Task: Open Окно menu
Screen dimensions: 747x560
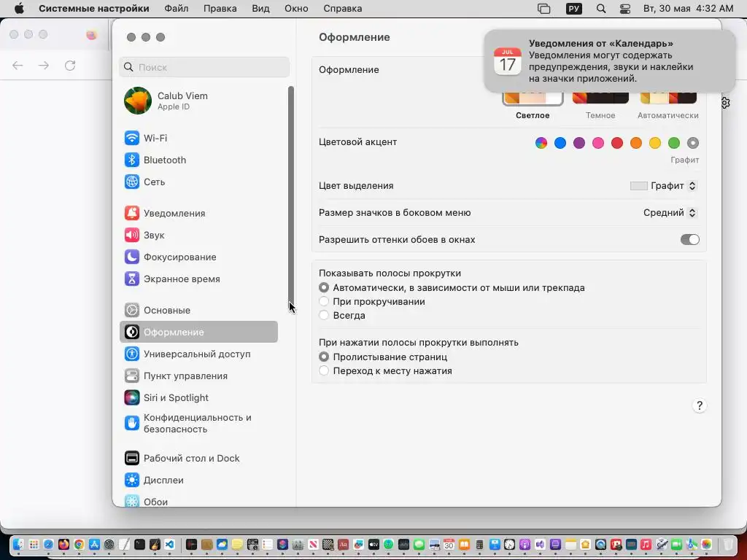Action: click(x=296, y=9)
